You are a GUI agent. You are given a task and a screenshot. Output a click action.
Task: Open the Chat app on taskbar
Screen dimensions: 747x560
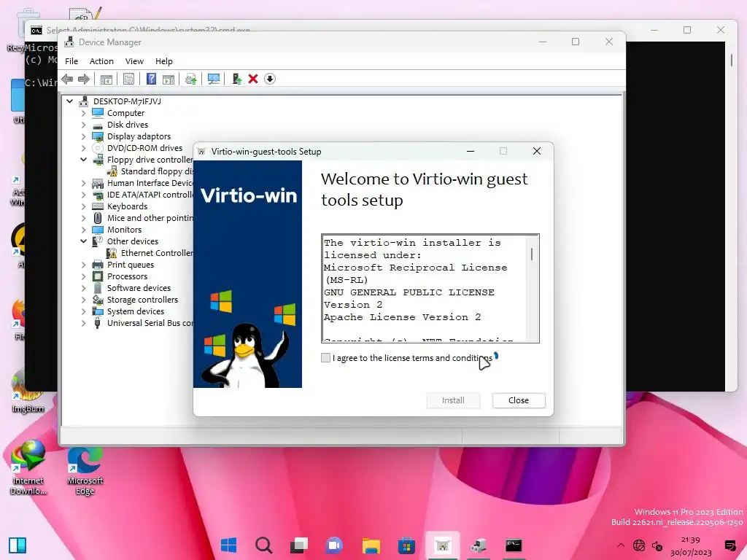tap(334, 545)
